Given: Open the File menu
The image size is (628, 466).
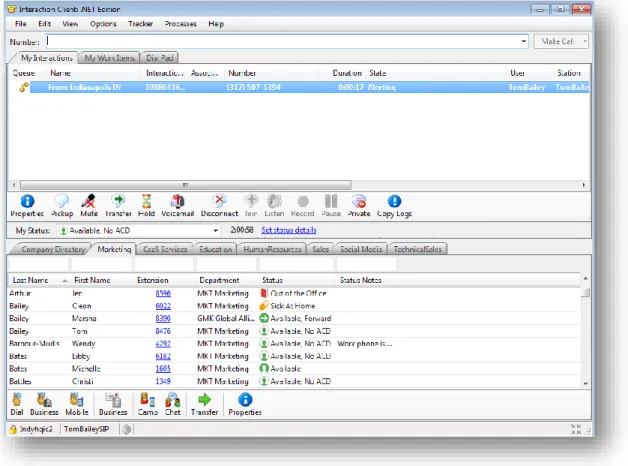Looking at the screenshot, I should [20, 24].
